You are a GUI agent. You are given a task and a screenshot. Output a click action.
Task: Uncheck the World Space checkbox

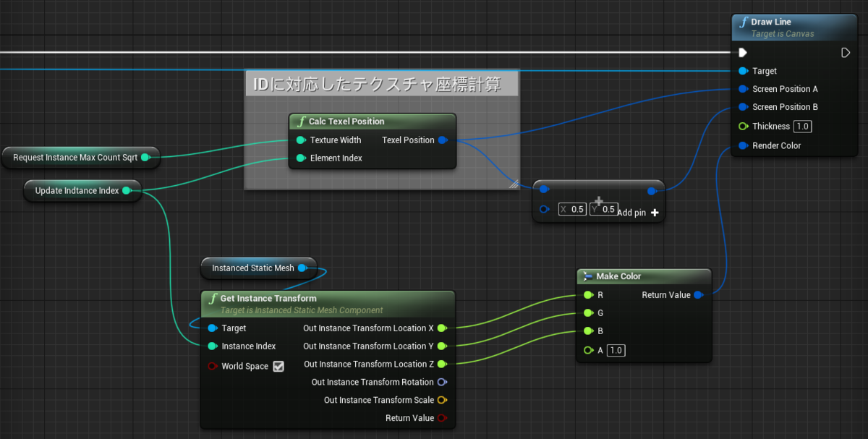point(278,366)
